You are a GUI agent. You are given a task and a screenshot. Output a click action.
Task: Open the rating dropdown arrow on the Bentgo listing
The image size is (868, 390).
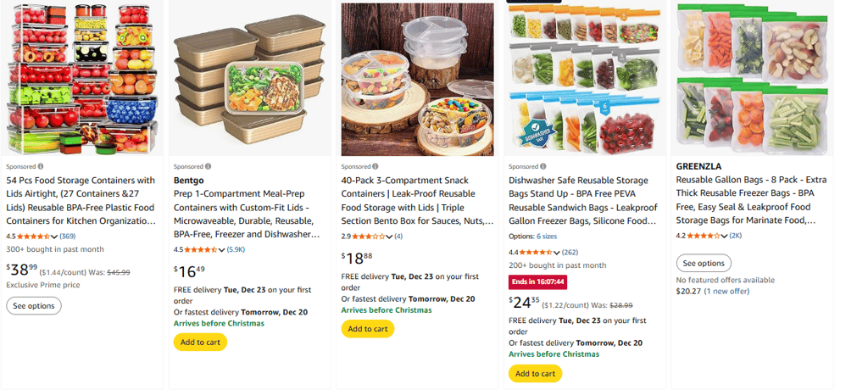[223, 249]
